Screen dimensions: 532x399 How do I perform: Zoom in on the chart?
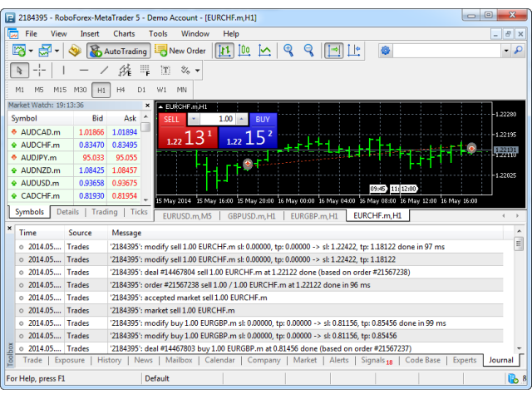(x=288, y=51)
